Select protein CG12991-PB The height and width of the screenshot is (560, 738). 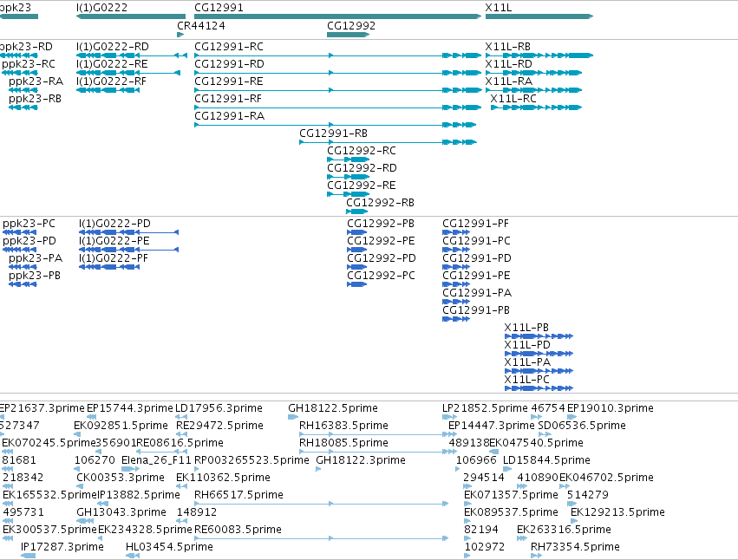(456, 320)
